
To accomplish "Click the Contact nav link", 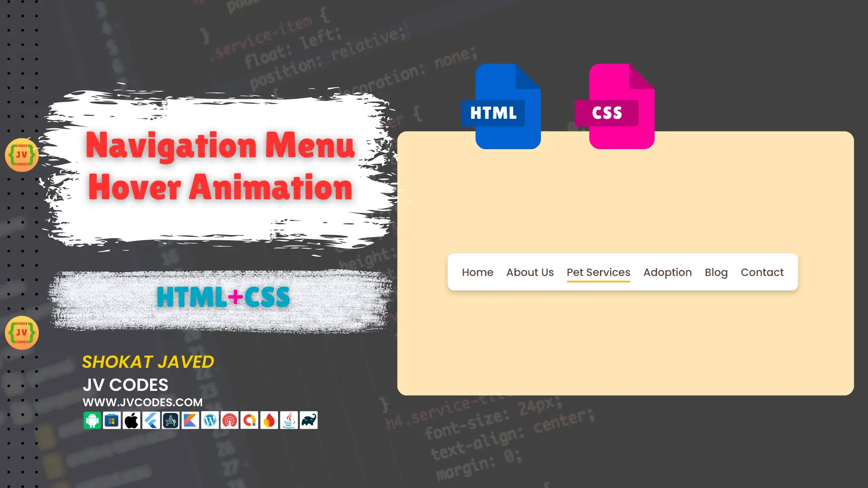I will tap(762, 272).
